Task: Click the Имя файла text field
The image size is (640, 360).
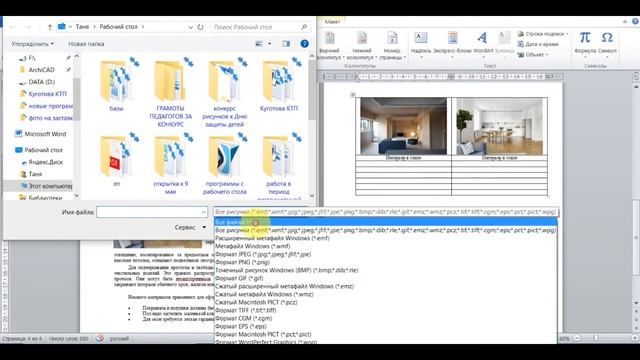Action: [149, 212]
